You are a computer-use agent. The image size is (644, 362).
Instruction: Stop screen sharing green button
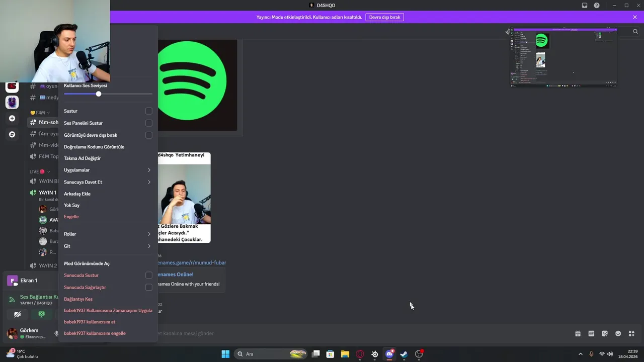(x=41, y=314)
